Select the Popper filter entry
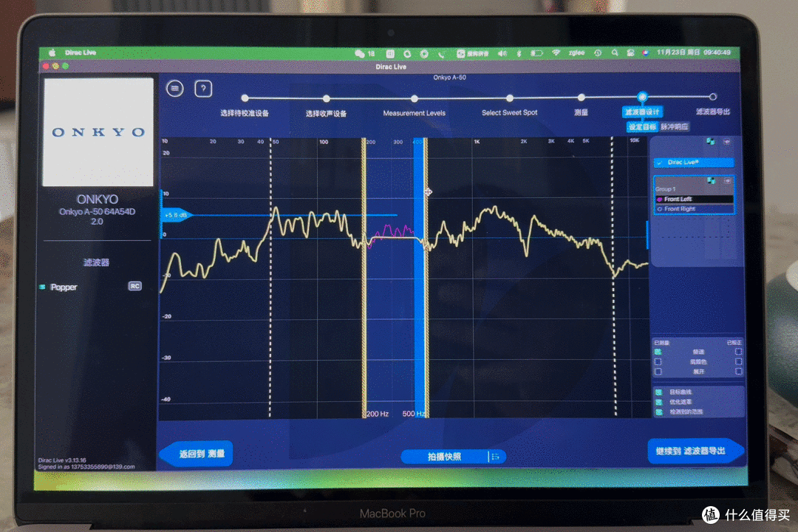Screen dimensions: 798x532 (x=64, y=287)
